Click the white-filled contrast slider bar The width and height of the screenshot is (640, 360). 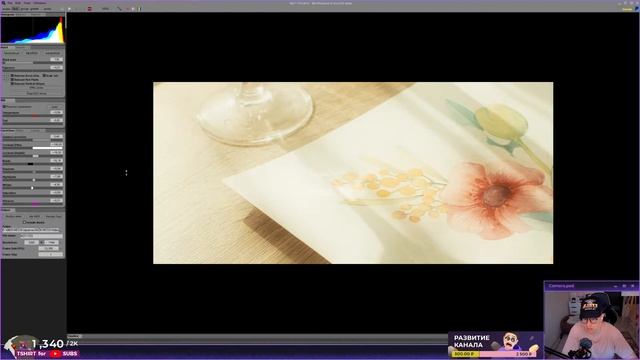[x=47, y=148]
